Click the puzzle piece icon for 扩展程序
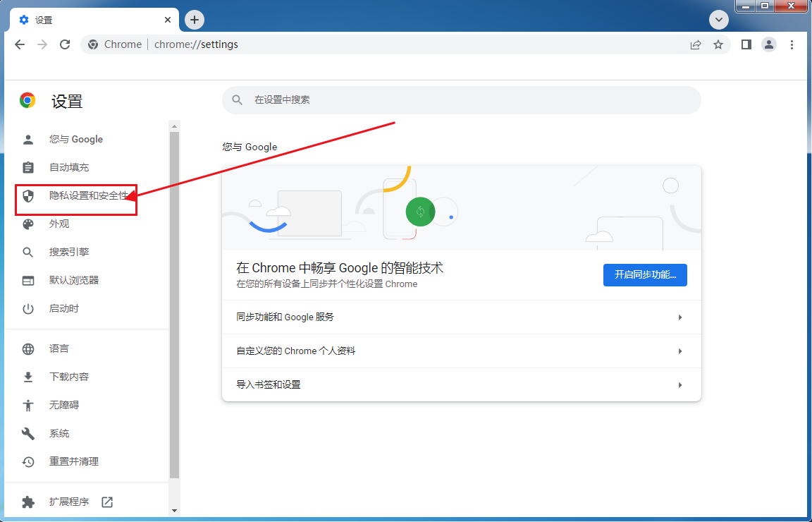The width and height of the screenshot is (812, 522). (28, 502)
